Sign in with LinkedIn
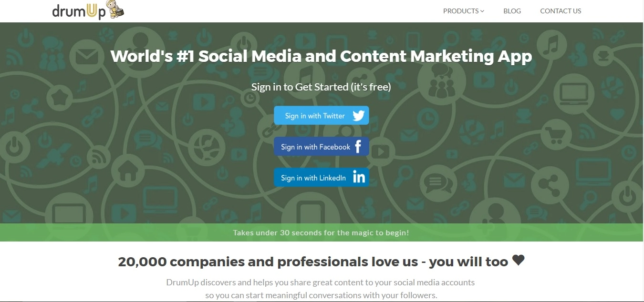Screen dimensions: 644x302 click(313, 178)
